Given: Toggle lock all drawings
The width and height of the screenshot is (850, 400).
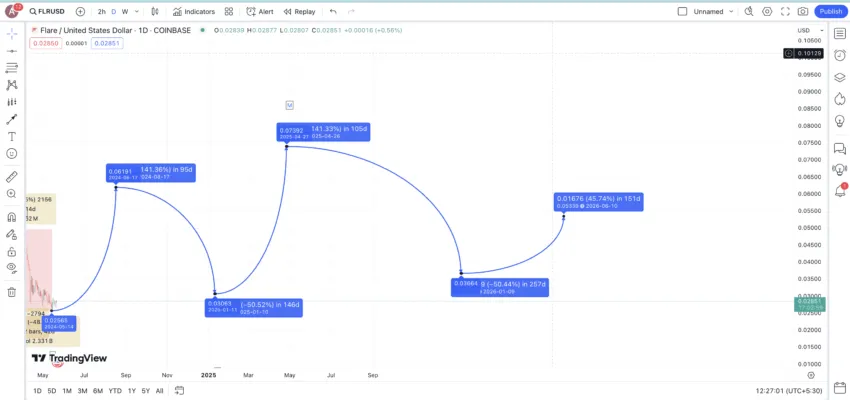Looking at the screenshot, I should tap(11, 252).
